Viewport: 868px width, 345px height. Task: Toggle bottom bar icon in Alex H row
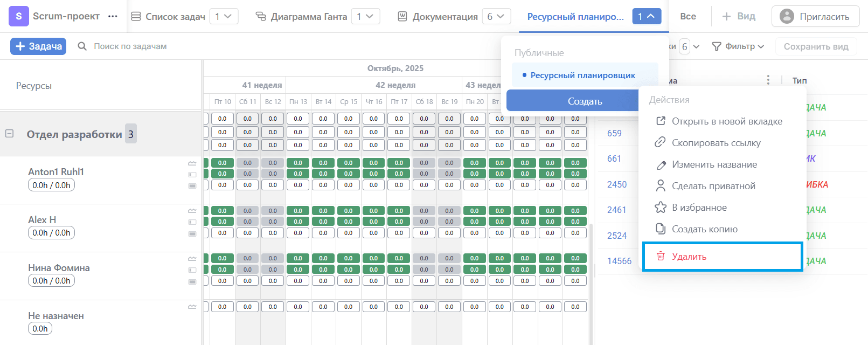[x=192, y=233]
